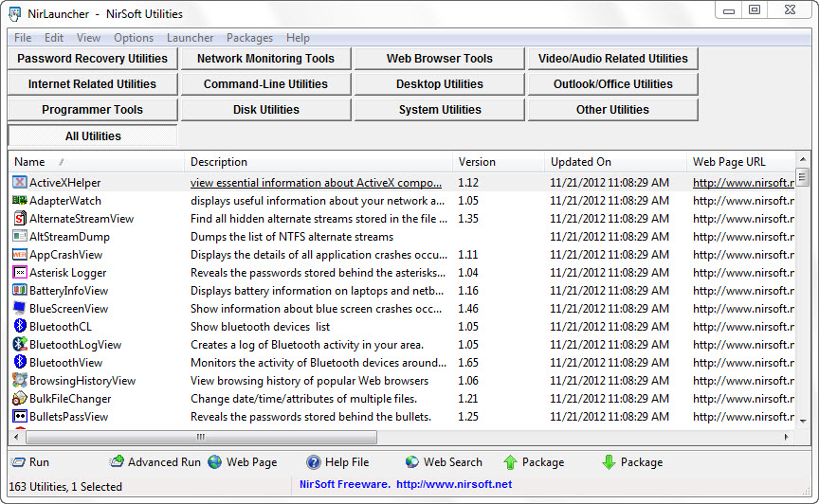This screenshot has width=819, height=504.
Task: Select Outlook/Office Utilities category
Action: coord(612,84)
